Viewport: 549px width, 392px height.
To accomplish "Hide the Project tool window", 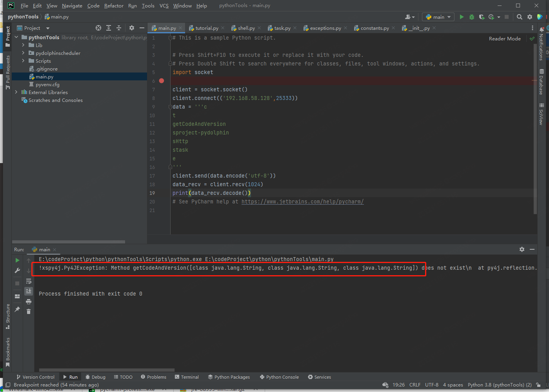I will pyautogui.click(x=142, y=28).
